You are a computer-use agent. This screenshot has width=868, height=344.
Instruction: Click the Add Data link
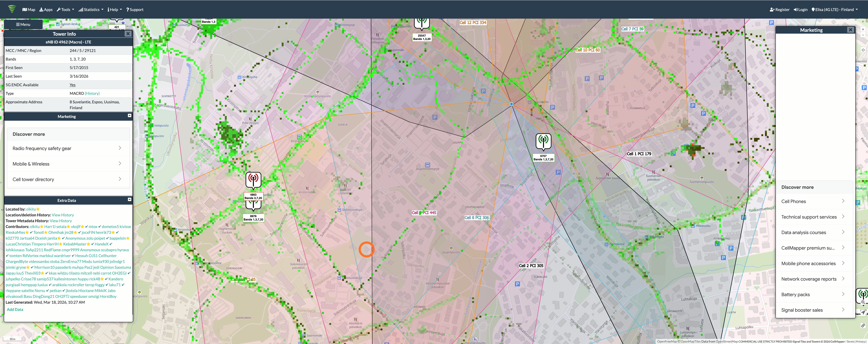pyautogui.click(x=15, y=309)
